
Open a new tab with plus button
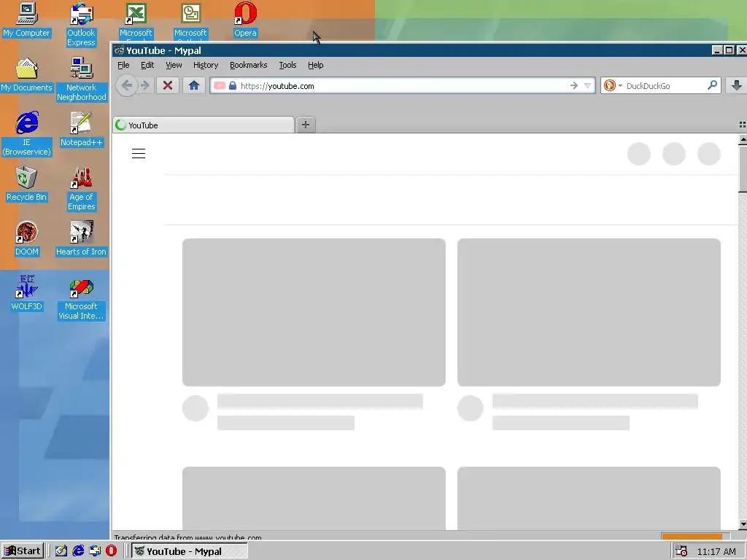pyautogui.click(x=306, y=125)
